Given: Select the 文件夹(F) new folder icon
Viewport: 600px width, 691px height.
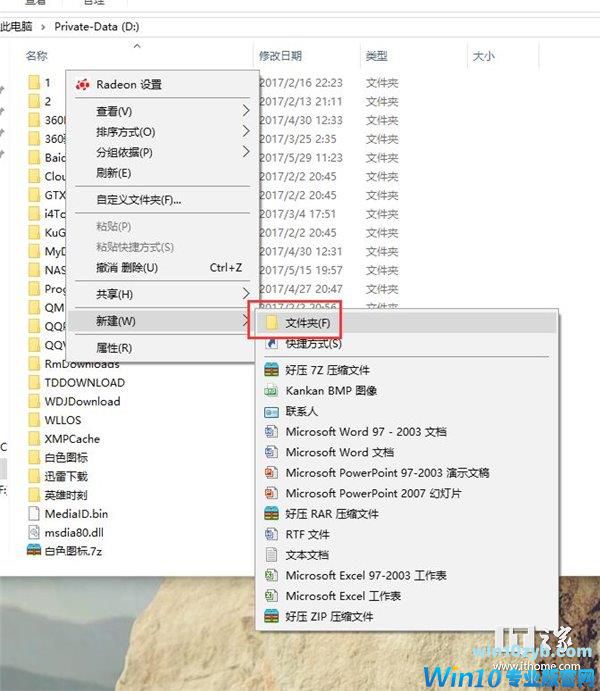Looking at the screenshot, I should (x=270, y=323).
